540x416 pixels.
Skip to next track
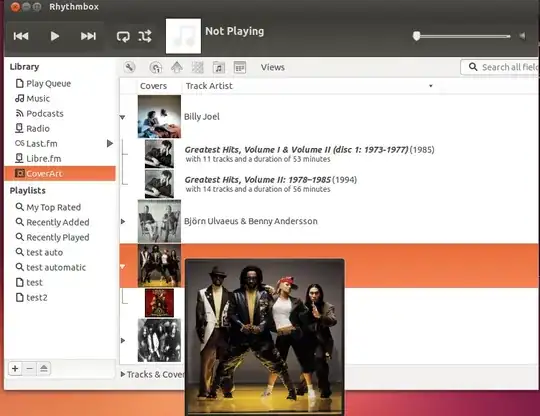(x=88, y=36)
